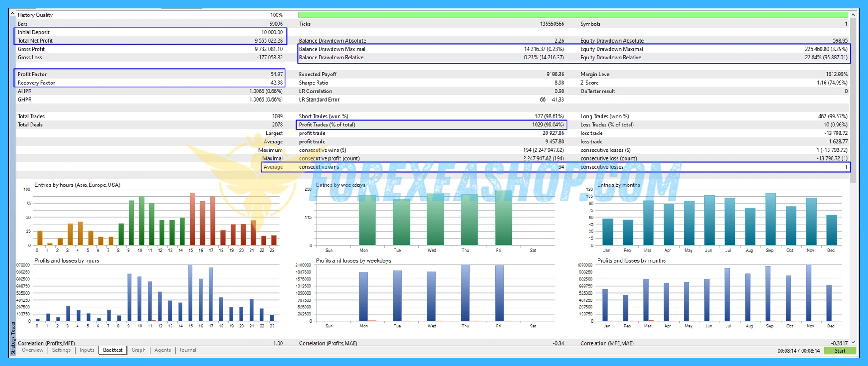
Task: Open the Overview tab
Action: click(32, 350)
